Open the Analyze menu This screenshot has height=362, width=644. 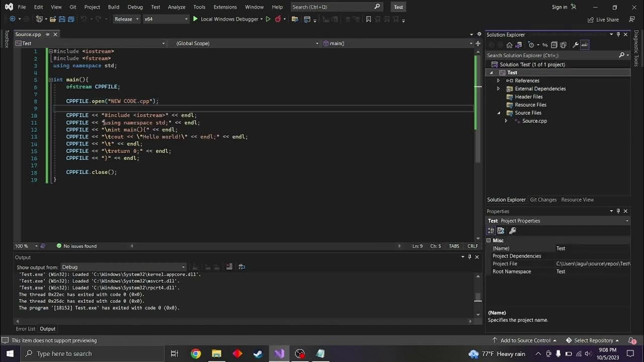pos(177,7)
